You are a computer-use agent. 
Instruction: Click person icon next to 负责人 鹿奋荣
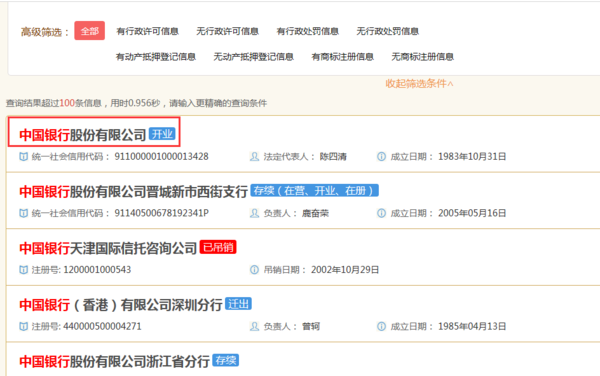tap(254, 213)
